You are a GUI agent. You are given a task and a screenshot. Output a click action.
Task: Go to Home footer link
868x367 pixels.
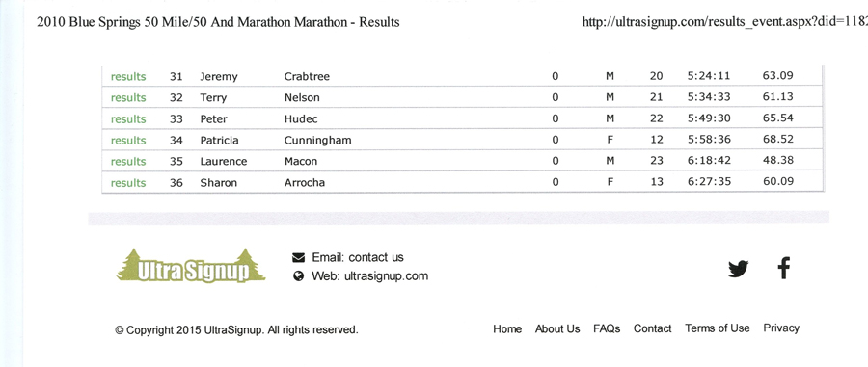[x=507, y=329]
